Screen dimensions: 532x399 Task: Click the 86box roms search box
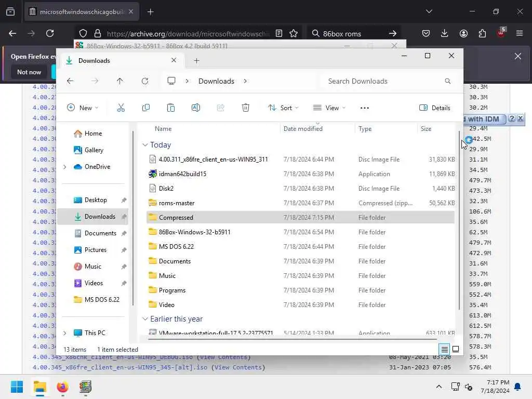pyautogui.click(x=354, y=34)
